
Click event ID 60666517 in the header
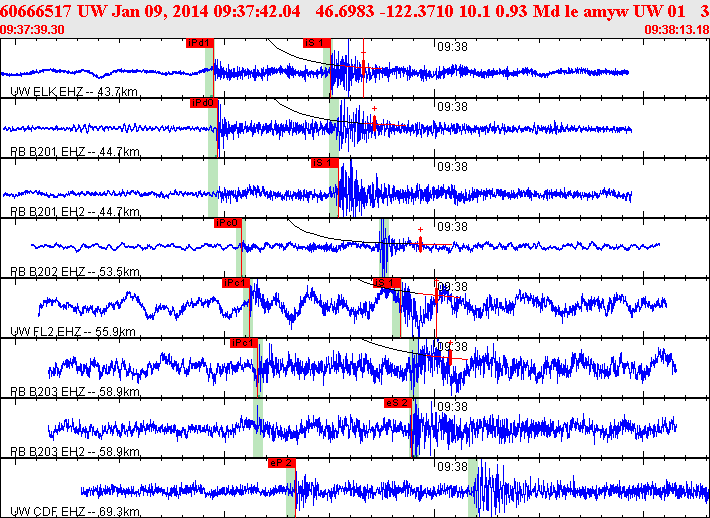click(34, 11)
